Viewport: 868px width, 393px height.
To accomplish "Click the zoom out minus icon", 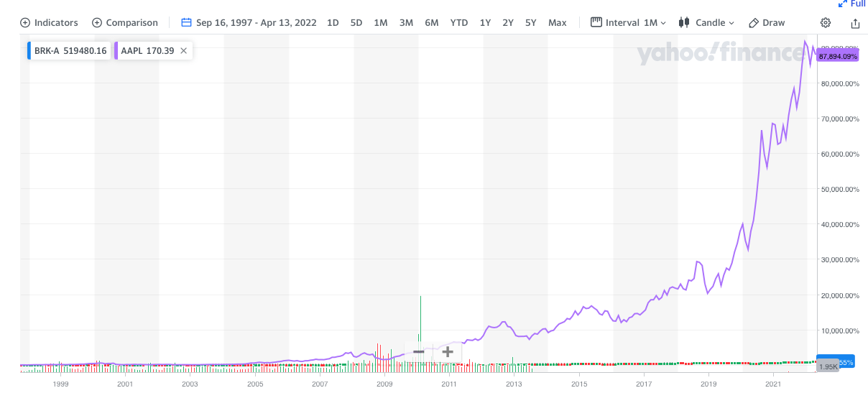I will 418,351.
